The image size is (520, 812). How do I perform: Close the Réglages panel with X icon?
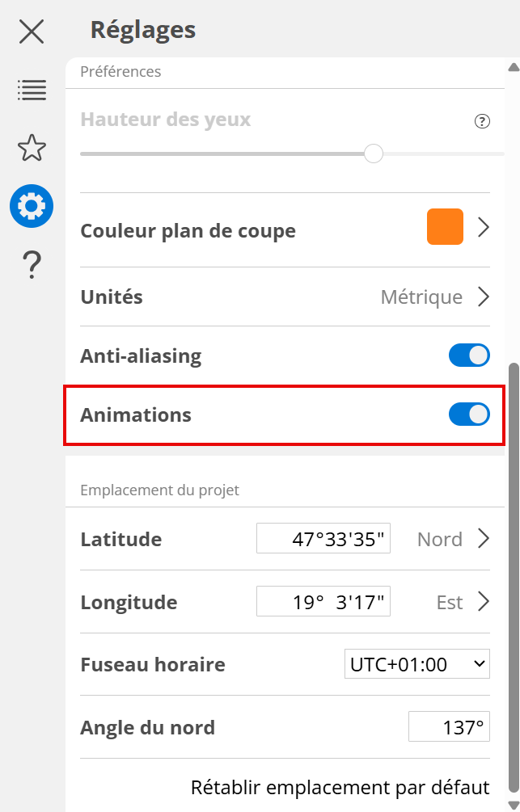coord(32,32)
